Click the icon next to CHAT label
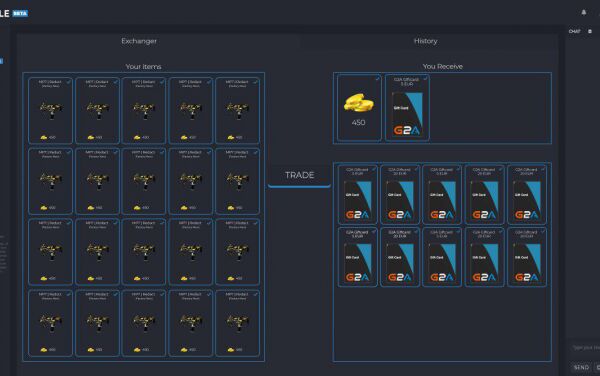This screenshot has width=600, height=376. 590,31
